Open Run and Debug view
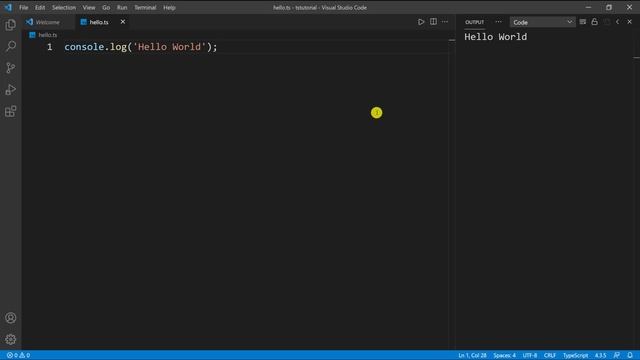 (x=11, y=90)
